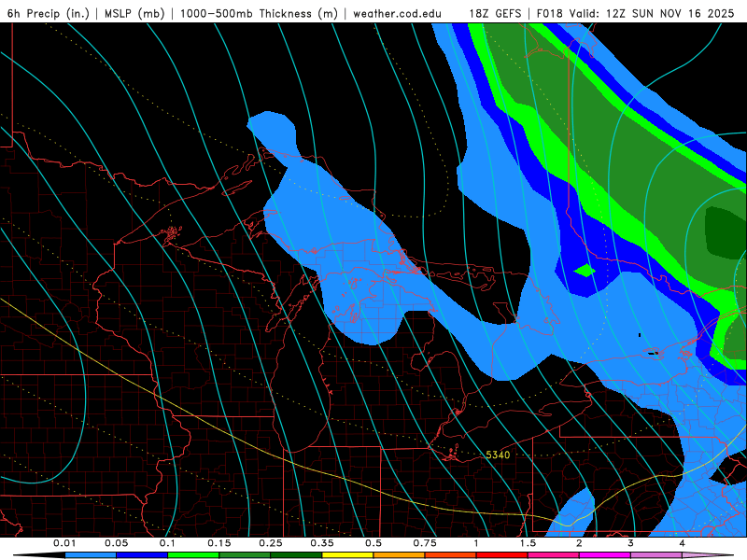Image resolution: width=747 pixels, height=560 pixels.
Task: Click the yellow '5340' thickness contour label
Action: (x=498, y=455)
